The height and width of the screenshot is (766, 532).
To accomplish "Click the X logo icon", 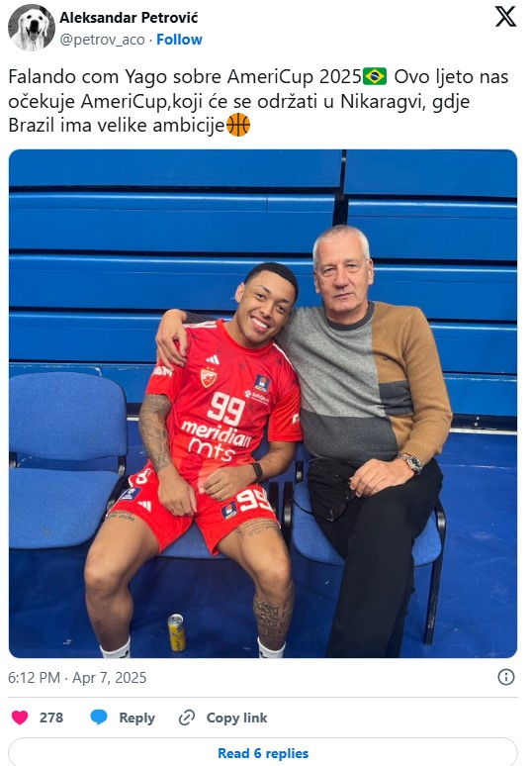I will (505, 17).
